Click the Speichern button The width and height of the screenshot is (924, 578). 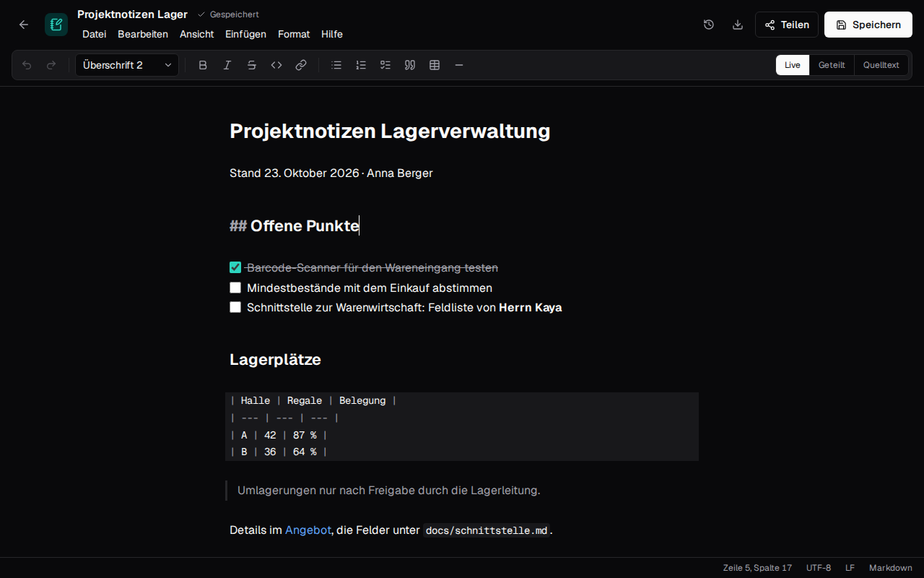pyautogui.click(x=868, y=25)
